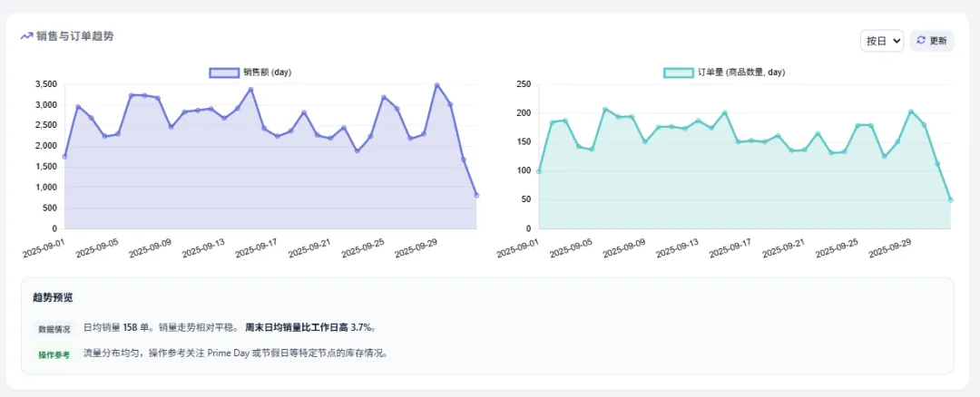The image size is (980, 397).
Task: Click the 3,500 y-axis label on sales chart
Action: (x=44, y=84)
